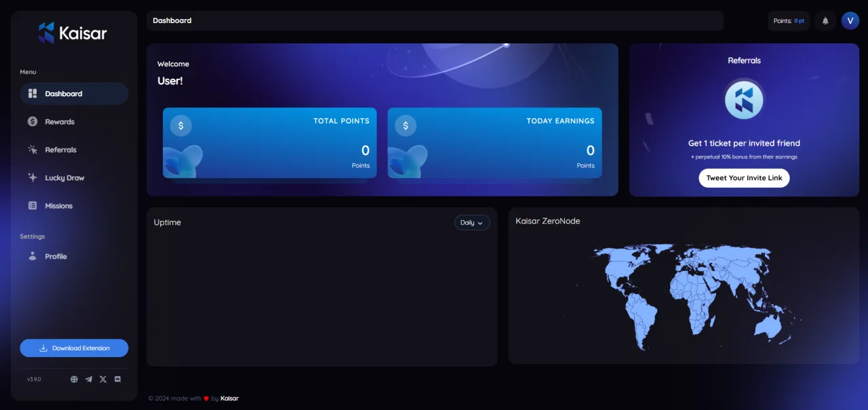868x410 pixels.
Task: Click the Referrals cursor-click icon
Action: (x=33, y=150)
